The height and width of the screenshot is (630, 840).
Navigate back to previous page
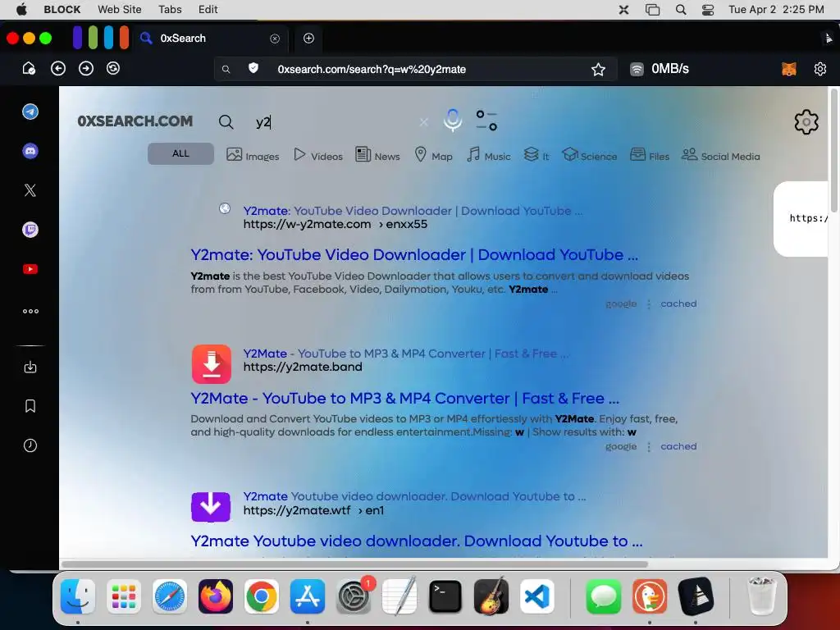pyautogui.click(x=58, y=69)
